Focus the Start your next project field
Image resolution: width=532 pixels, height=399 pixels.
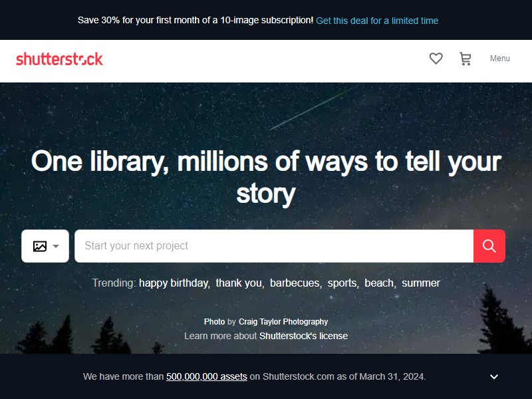pyautogui.click(x=274, y=246)
